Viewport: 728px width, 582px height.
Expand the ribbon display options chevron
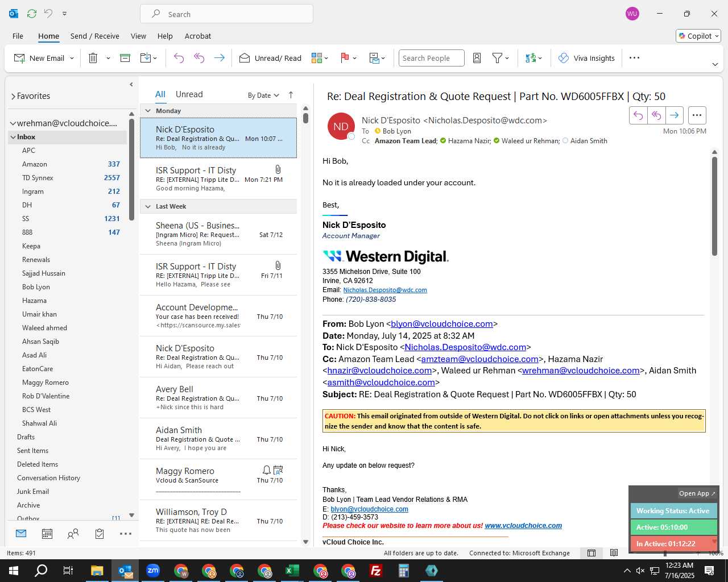(x=715, y=64)
